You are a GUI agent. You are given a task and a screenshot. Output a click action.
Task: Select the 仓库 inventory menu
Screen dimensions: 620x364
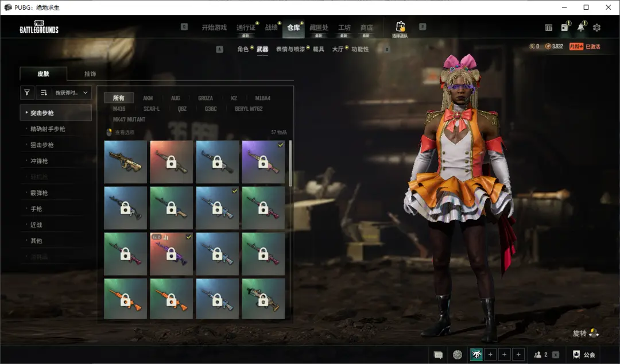[293, 28]
